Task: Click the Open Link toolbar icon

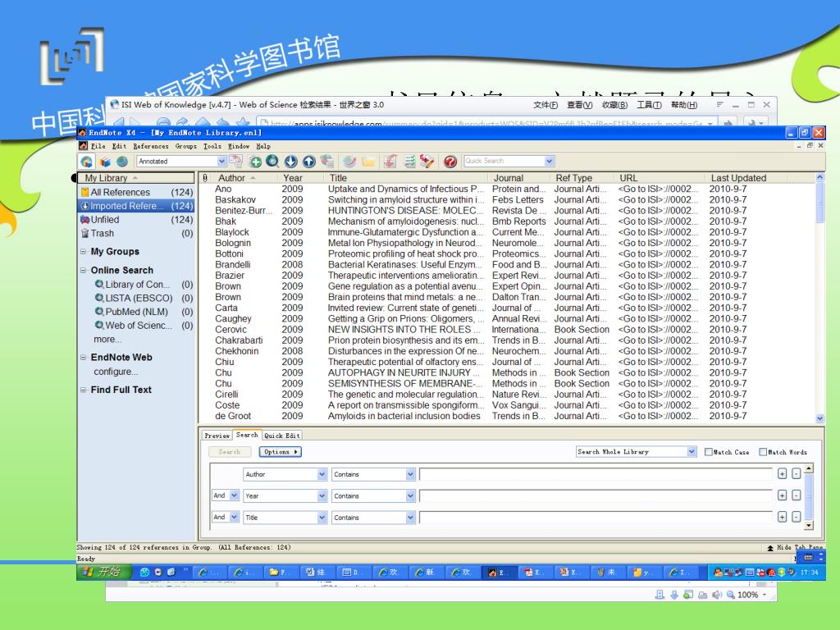Action: pyautogui.click(x=349, y=162)
